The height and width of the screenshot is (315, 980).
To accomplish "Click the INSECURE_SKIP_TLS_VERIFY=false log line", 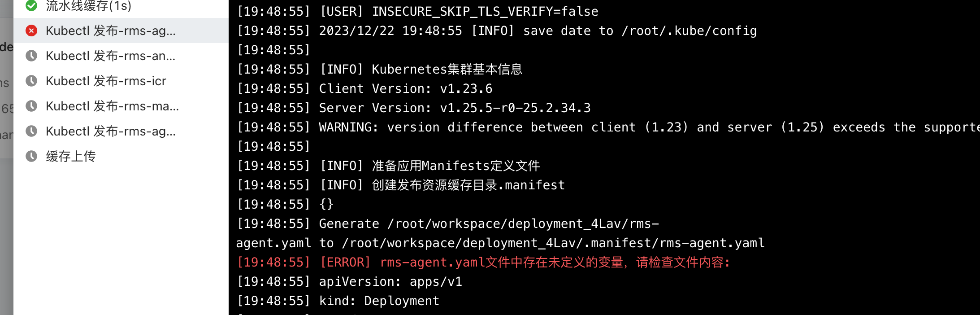I will [x=417, y=11].
